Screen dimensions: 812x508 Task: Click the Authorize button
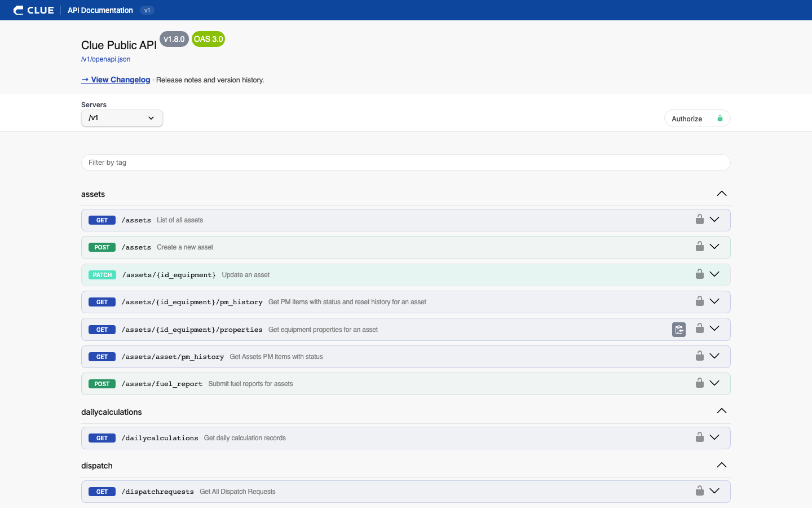click(697, 119)
